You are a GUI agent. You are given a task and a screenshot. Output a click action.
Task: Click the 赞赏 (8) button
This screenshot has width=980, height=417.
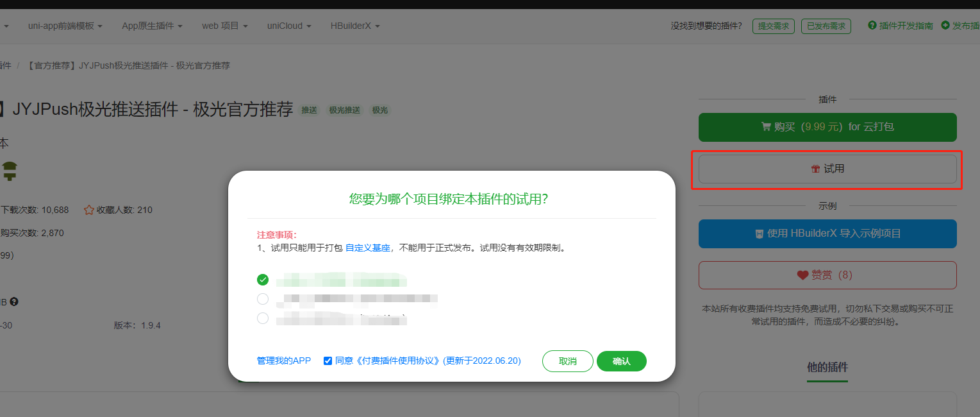[827, 275]
